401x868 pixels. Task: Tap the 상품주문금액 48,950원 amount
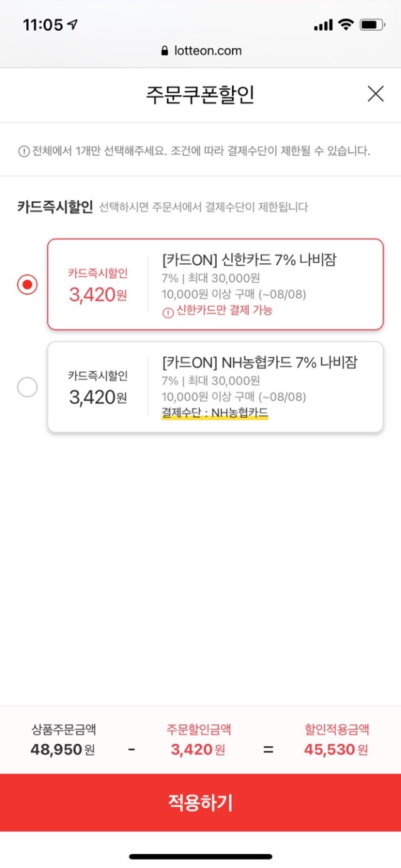(63, 749)
